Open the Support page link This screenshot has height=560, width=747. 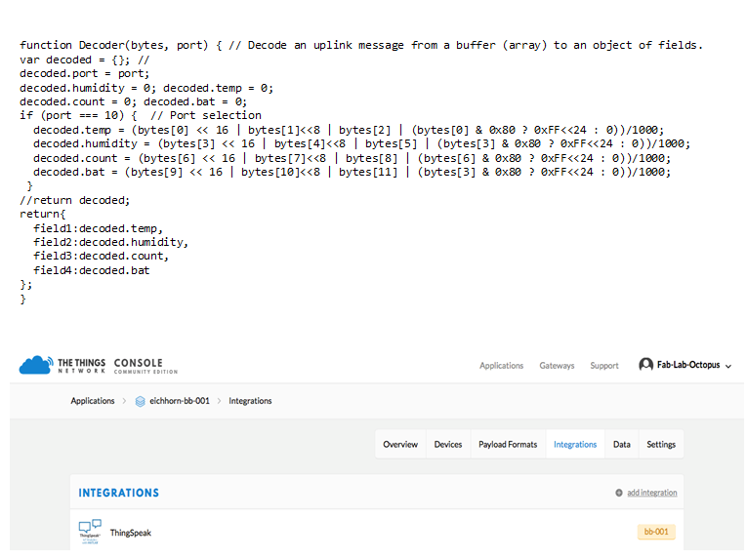click(x=603, y=366)
